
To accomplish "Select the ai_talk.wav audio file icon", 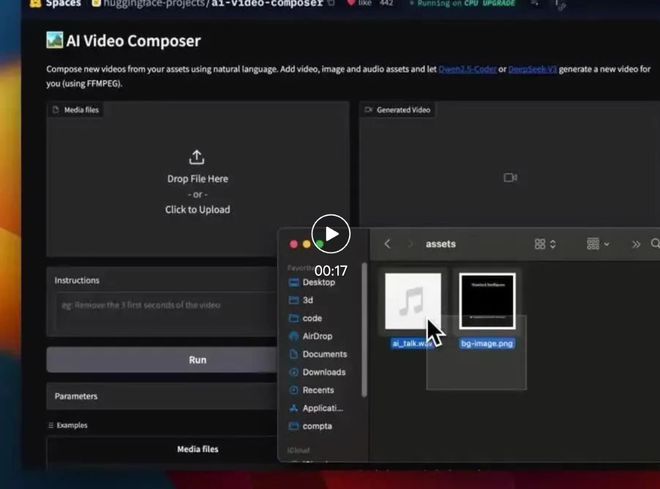I will tap(413, 301).
